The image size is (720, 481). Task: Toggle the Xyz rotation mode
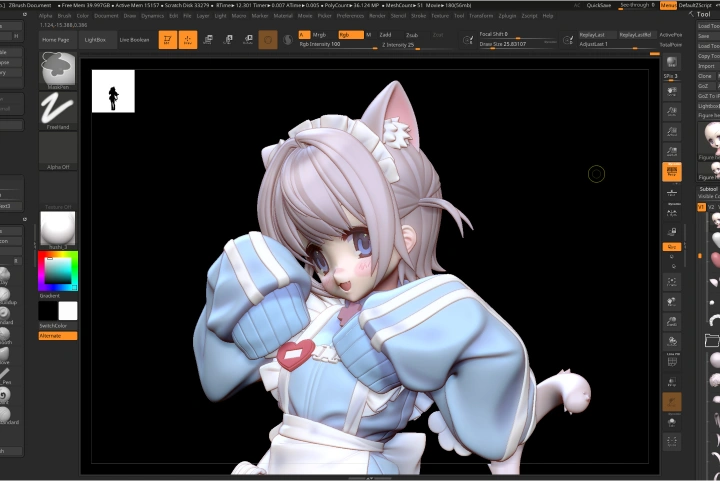click(672, 247)
